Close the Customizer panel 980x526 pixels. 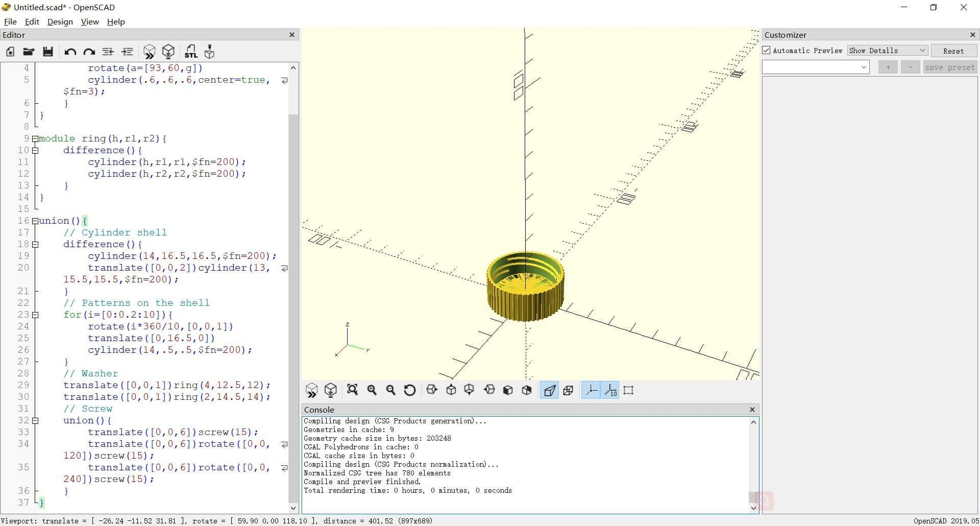972,35
